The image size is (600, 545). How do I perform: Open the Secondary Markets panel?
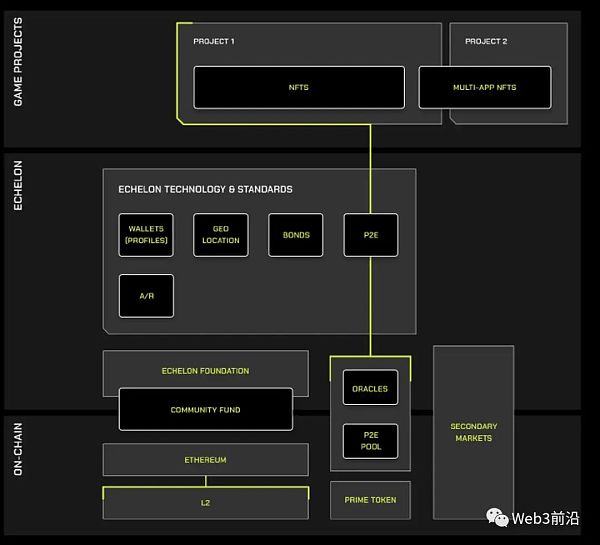473,432
